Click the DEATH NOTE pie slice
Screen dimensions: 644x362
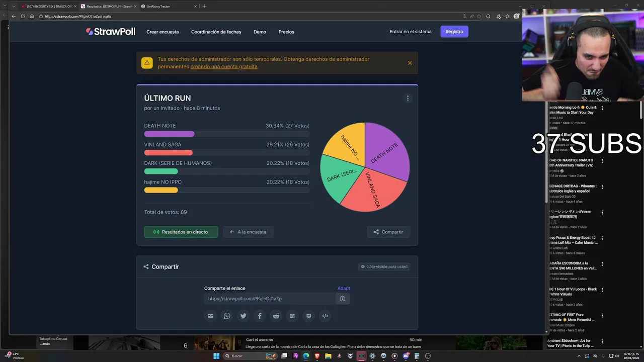click(387, 151)
